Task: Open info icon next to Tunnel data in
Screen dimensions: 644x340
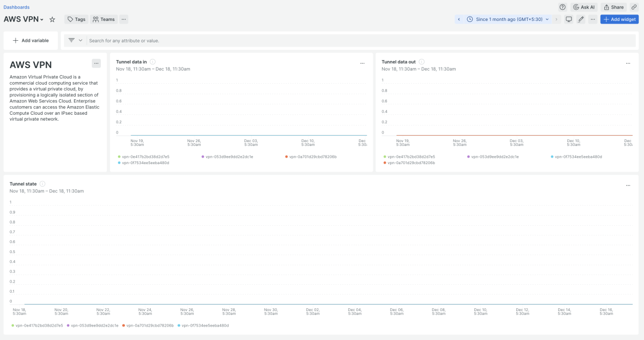Action: (x=153, y=62)
